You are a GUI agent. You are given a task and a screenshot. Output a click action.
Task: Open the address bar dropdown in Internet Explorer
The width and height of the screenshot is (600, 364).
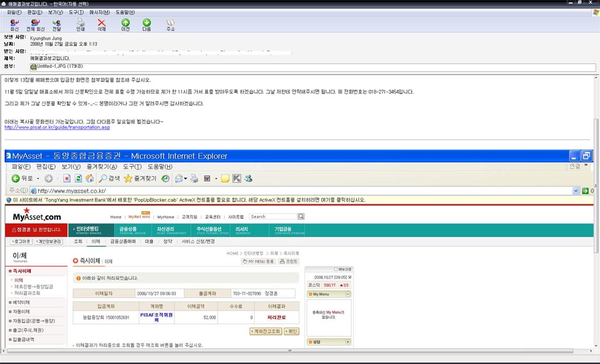click(x=575, y=191)
